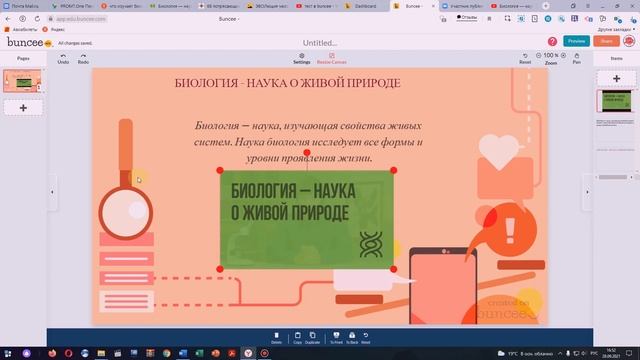
Task: Open canvas Settings gear
Action: click(302, 59)
